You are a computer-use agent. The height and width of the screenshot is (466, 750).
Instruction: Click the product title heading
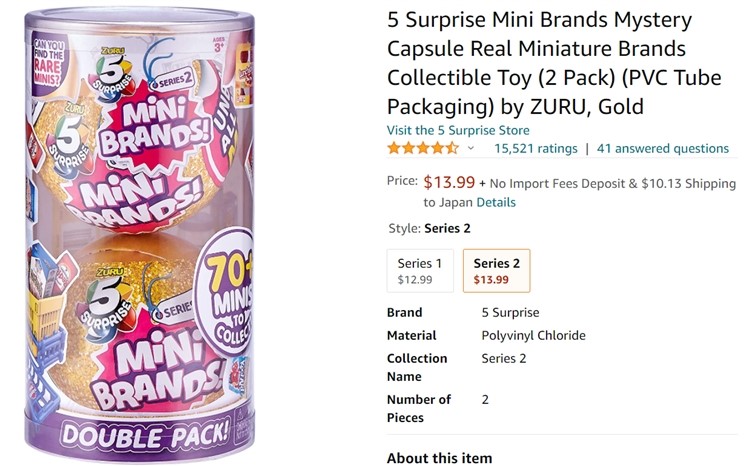tap(554, 63)
